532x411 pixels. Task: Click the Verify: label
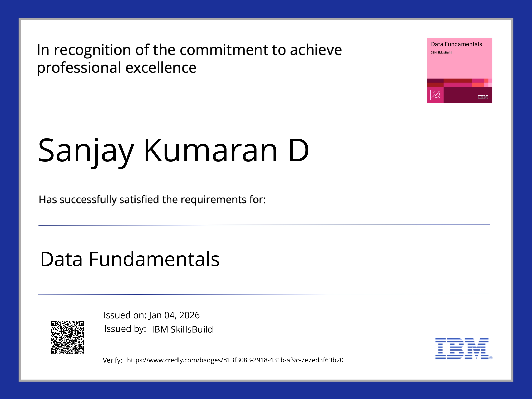pyautogui.click(x=112, y=360)
